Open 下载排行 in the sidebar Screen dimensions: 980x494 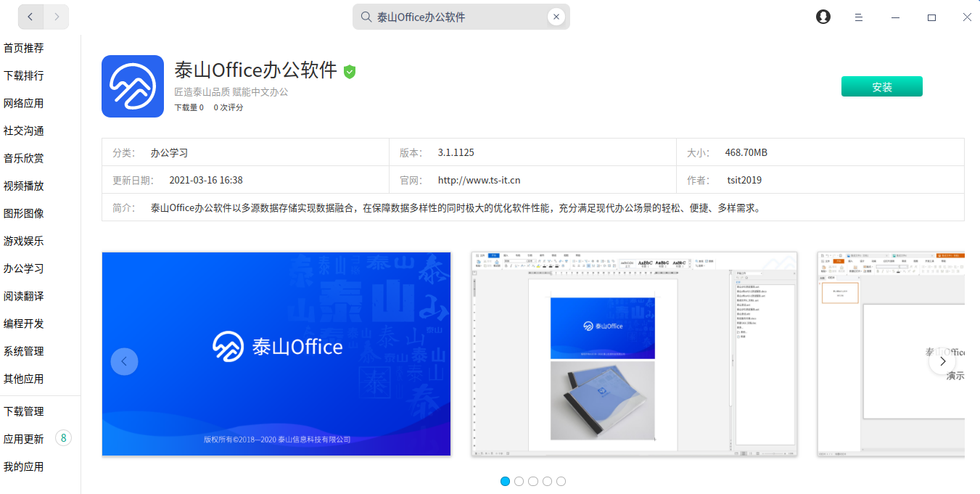click(24, 75)
